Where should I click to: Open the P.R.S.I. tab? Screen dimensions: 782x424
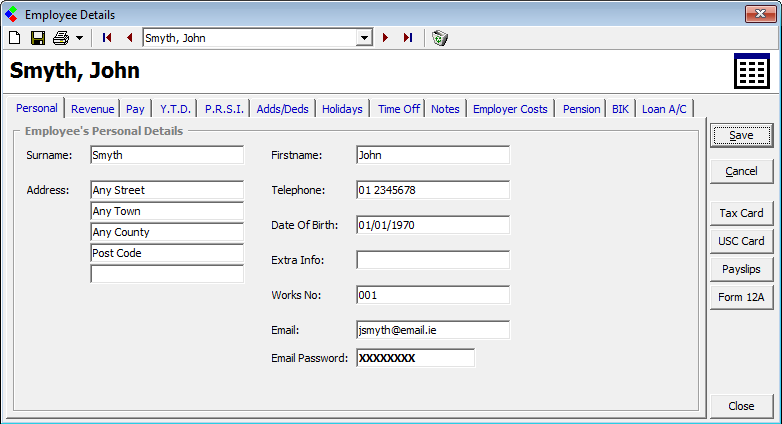[224, 109]
